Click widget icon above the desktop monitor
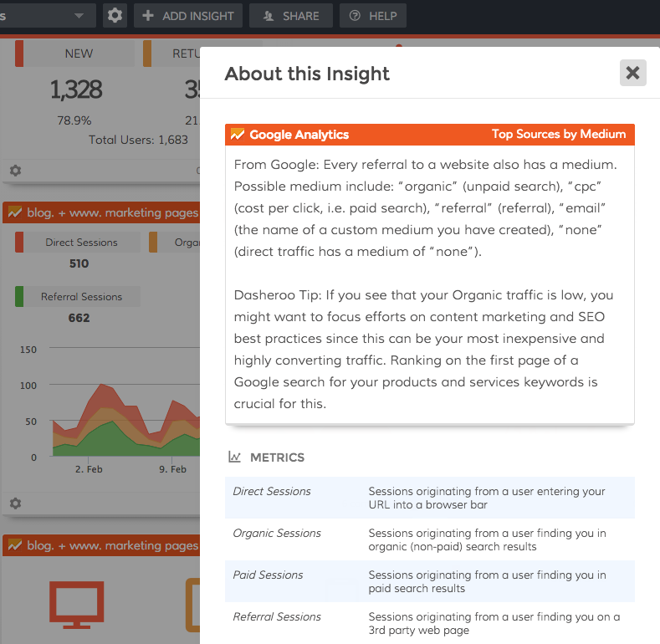Screen dimensions: 660x644 tap(14, 545)
